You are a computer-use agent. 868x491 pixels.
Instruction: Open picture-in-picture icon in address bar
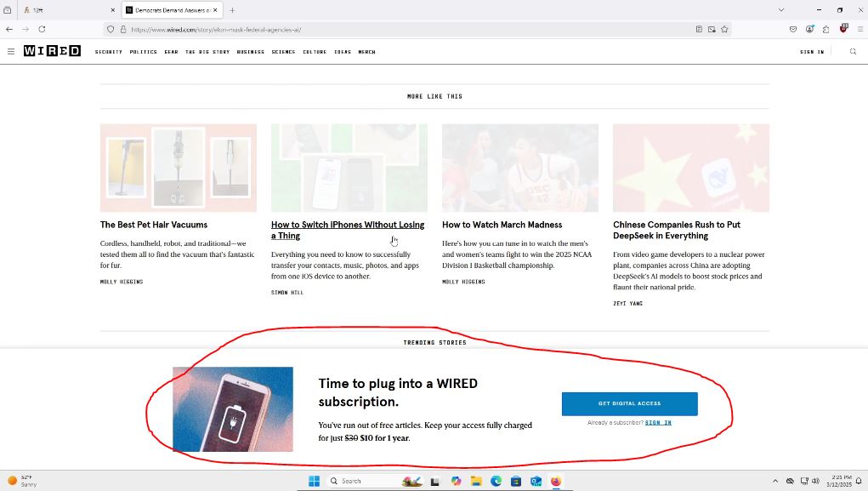click(x=712, y=30)
